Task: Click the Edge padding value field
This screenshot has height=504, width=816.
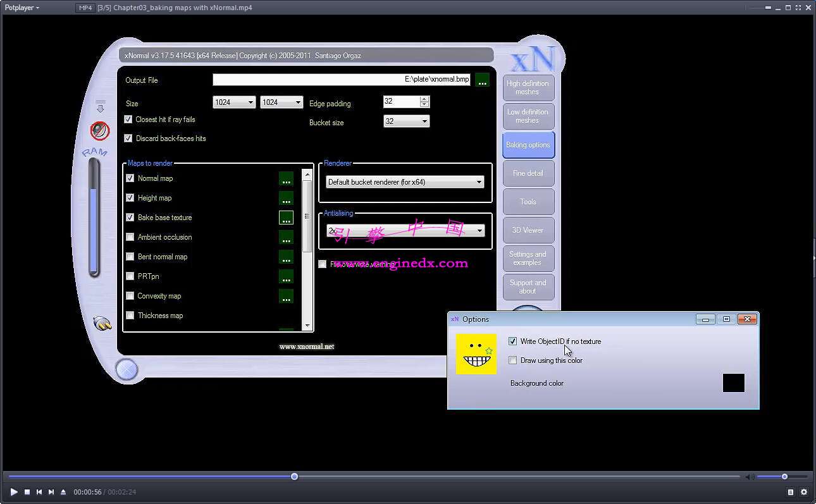Action: 402,102
